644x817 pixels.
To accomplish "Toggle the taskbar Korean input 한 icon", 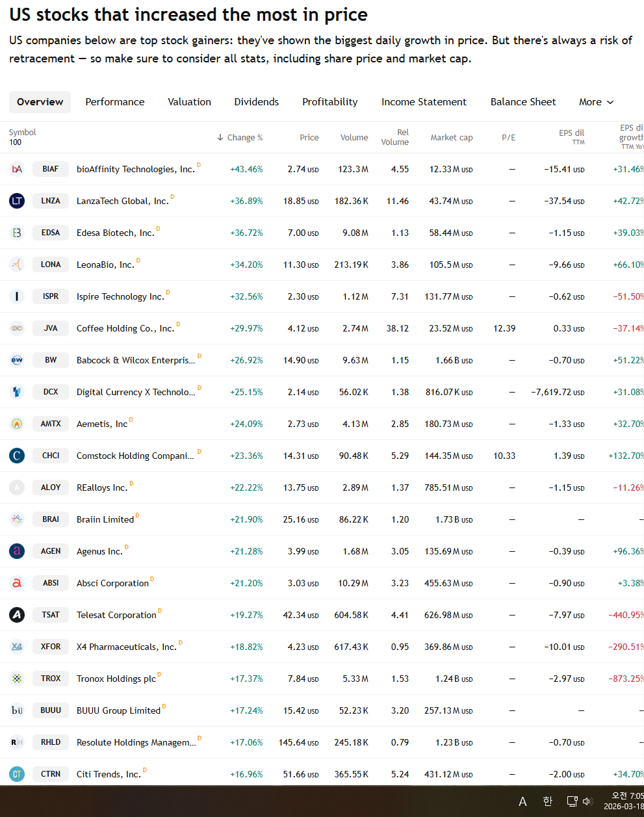I will 547,801.
